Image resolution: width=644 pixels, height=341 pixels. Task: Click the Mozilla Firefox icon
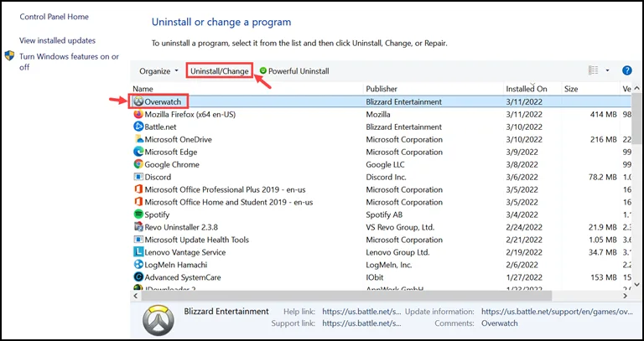coord(138,114)
